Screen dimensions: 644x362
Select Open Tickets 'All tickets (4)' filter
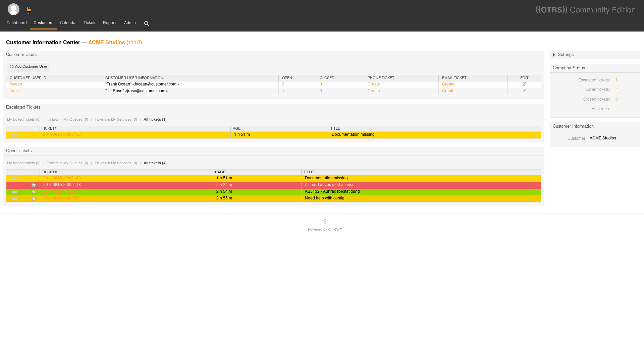pos(155,163)
